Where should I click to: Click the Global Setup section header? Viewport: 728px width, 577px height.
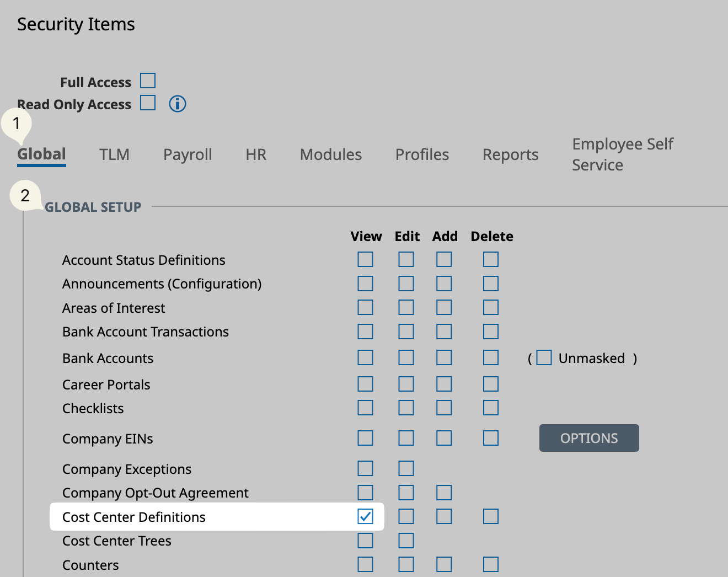93,207
